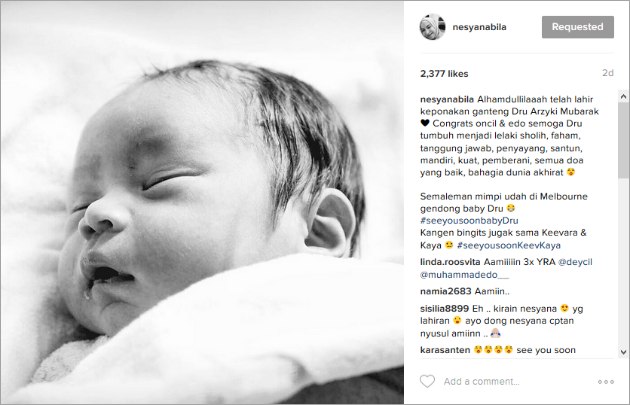Visit linda.roosvita commenter profile

tap(450, 262)
